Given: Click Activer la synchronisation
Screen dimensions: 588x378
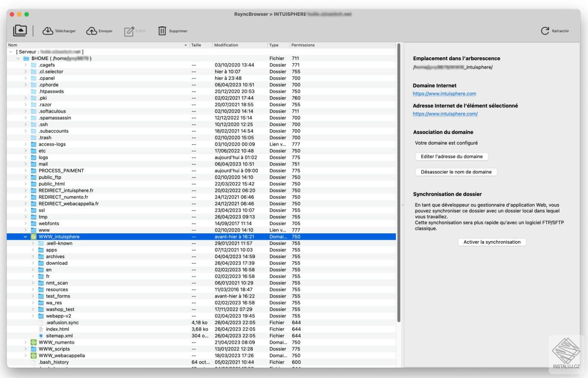Looking at the screenshot, I should point(491,242).
